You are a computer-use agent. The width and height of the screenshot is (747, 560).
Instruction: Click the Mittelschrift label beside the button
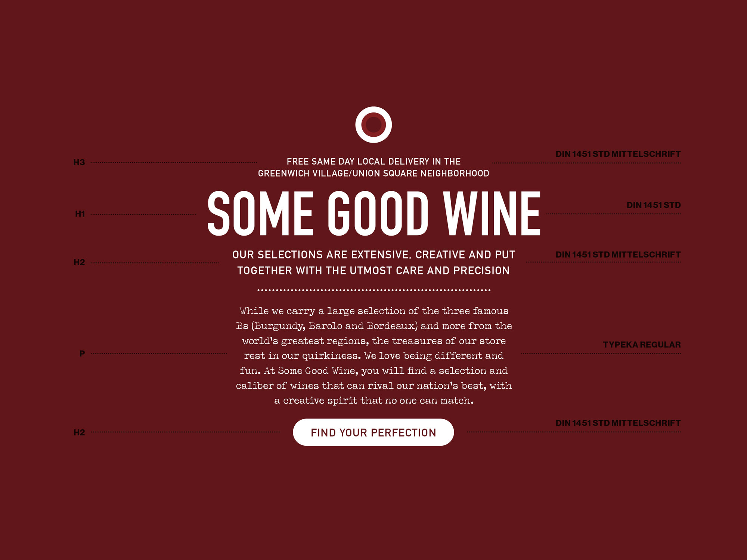pyautogui.click(x=618, y=423)
